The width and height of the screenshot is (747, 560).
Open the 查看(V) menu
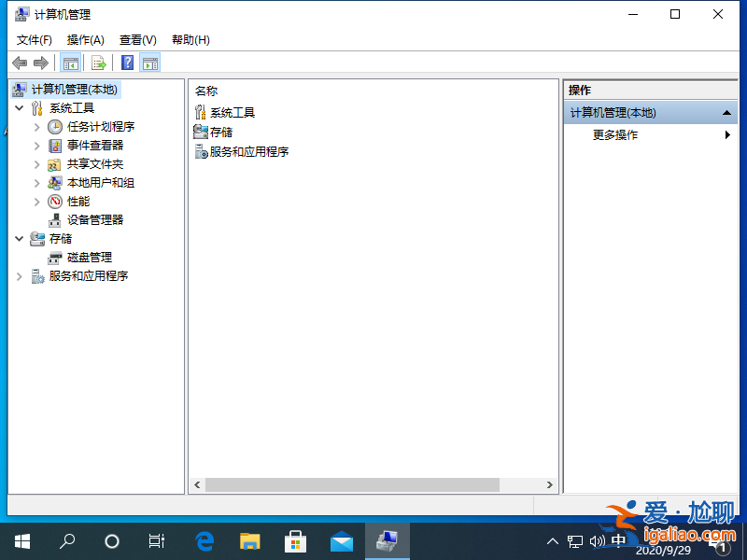(136, 39)
